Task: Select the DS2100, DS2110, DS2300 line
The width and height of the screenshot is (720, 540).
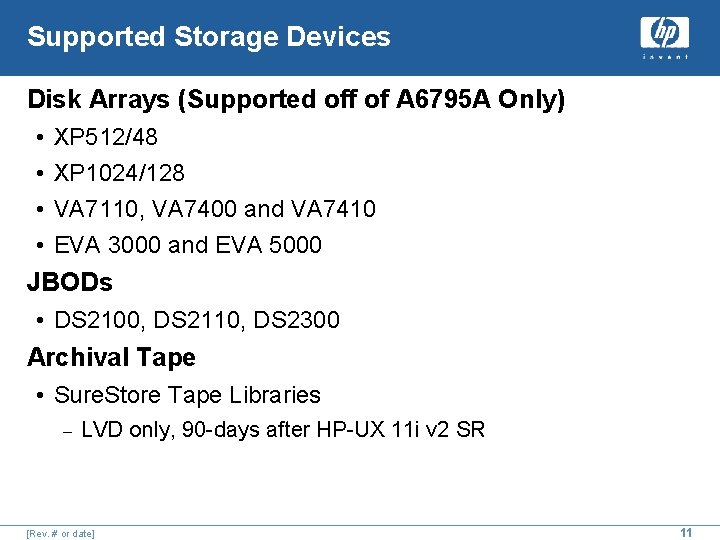Action: [197, 320]
